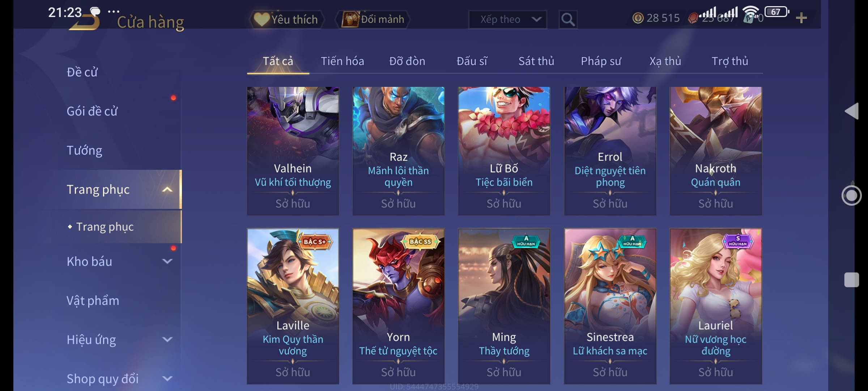Tap the Android recents square button
This screenshot has height=391, width=868.
click(x=852, y=280)
